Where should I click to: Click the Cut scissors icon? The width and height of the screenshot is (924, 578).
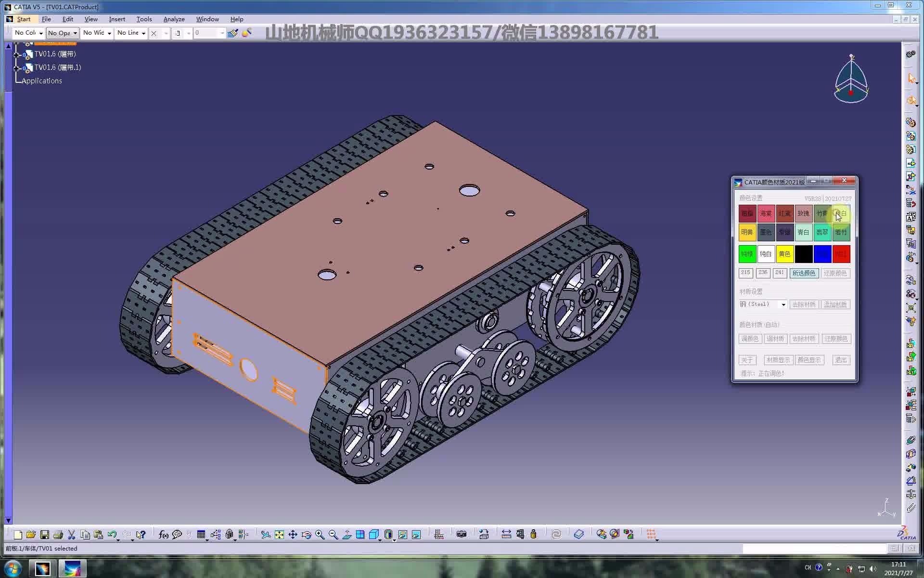coord(72,535)
